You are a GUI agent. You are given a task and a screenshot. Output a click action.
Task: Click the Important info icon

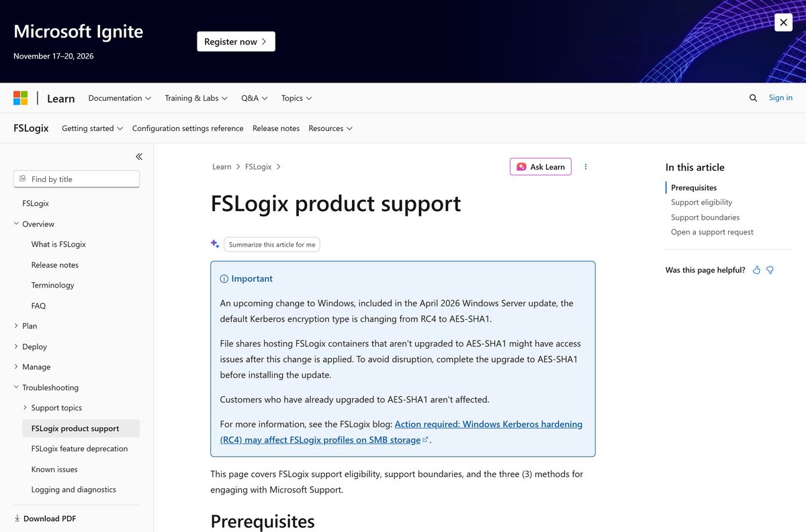coord(224,279)
